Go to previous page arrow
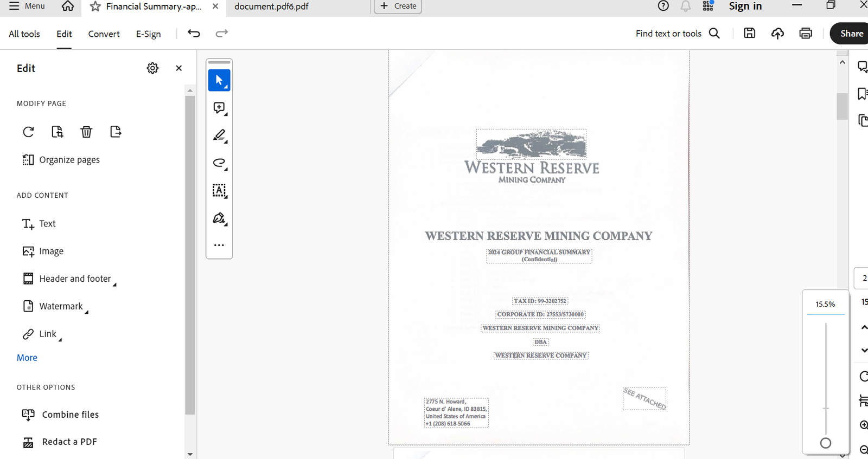This screenshot has height=459, width=868. point(864,327)
